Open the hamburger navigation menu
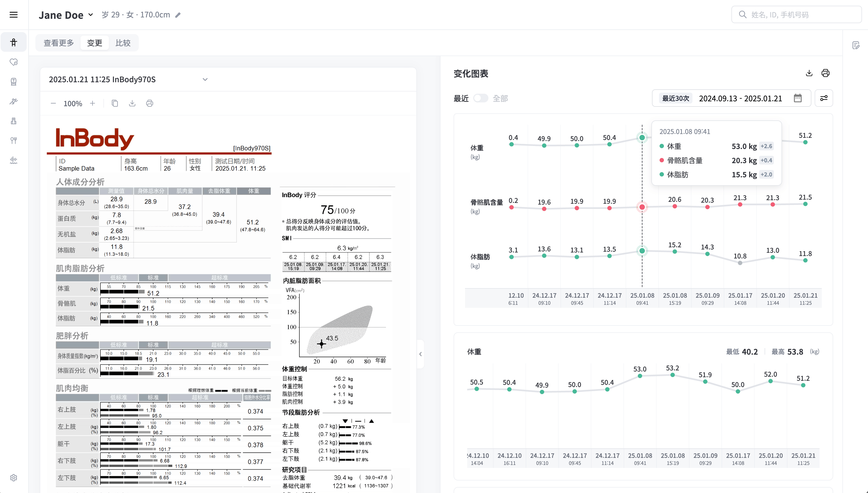This screenshot has width=868, height=493. point(14,14)
